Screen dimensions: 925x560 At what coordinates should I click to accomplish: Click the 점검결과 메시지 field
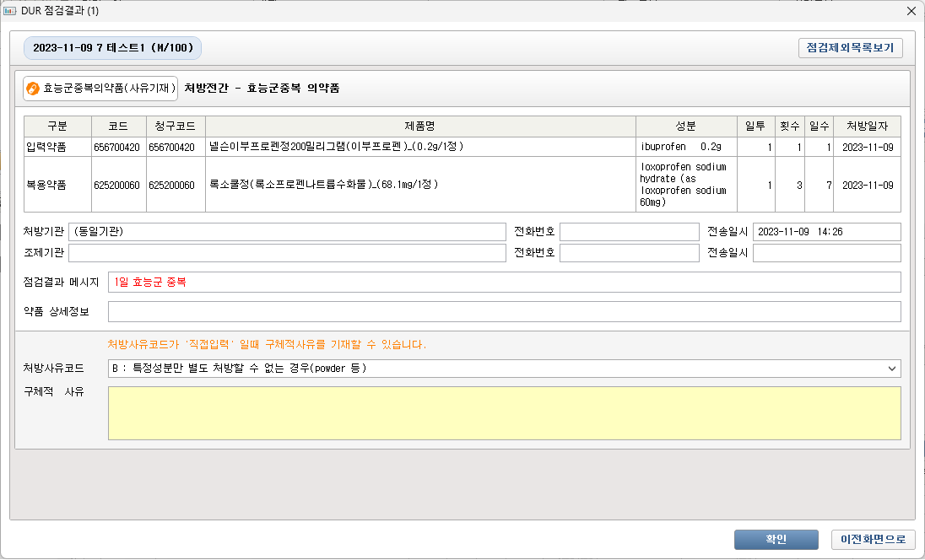(504, 282)
